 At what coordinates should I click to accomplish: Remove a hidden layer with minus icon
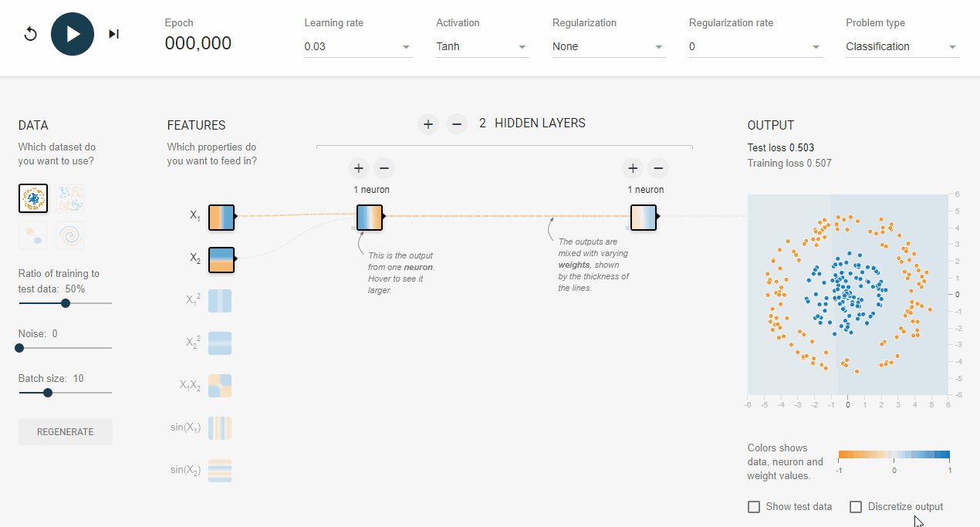point(457,123)
